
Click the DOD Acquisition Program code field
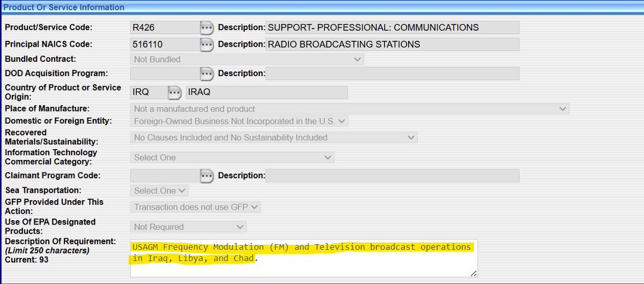[165, 74]
